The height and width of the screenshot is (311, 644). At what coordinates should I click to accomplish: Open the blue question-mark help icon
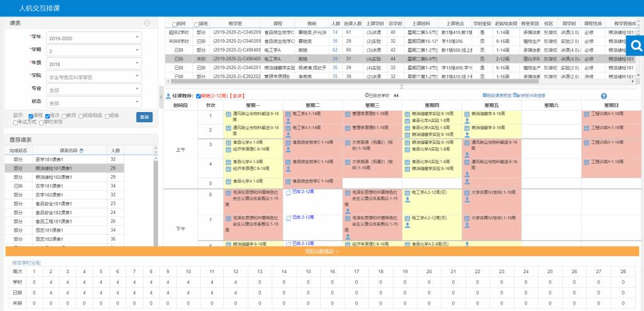[604, 96]
